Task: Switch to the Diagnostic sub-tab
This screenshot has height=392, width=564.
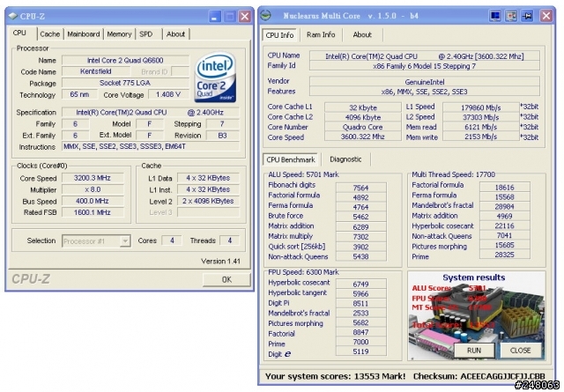Action: coord(345,159)
